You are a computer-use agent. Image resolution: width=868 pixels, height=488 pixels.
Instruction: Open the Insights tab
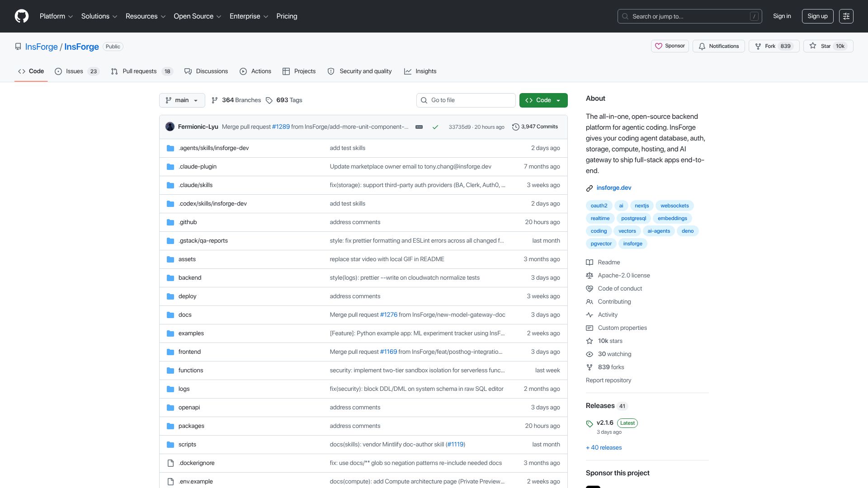(x=420, y=71)
